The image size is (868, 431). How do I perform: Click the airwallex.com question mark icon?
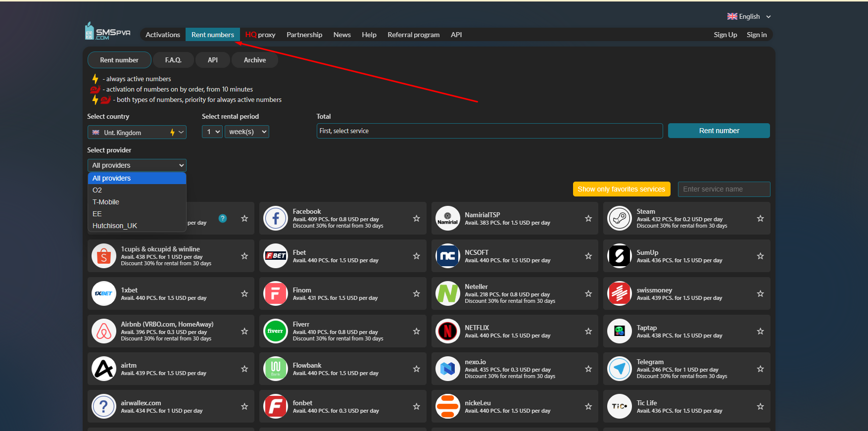click(x=104, y=406)
